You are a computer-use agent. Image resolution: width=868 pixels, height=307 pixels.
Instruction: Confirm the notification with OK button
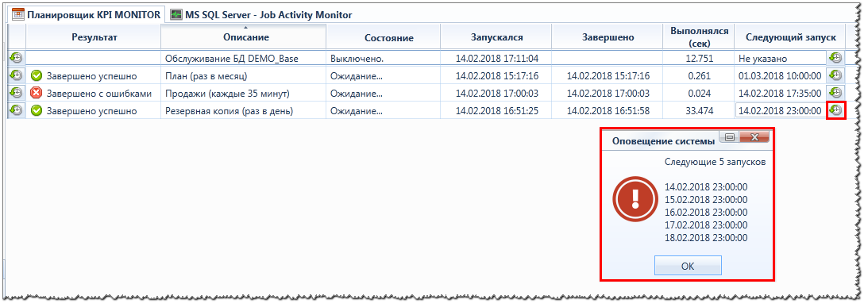click(x=688, y=266)
